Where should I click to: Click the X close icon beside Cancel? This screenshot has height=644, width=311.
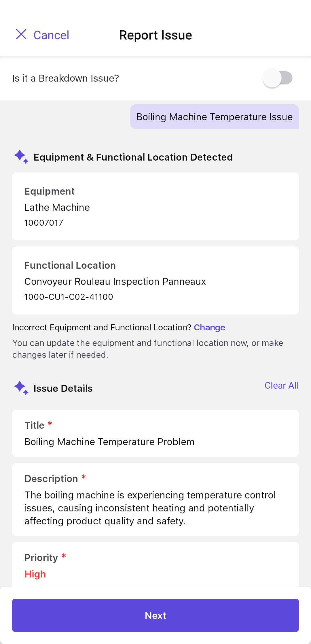[x=21, y=34]
